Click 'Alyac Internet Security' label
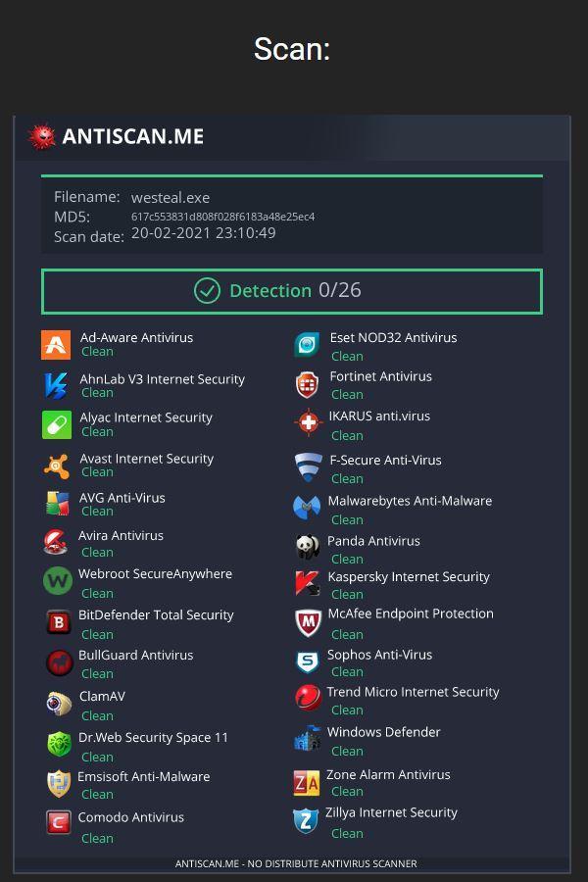 pos(146,417)
